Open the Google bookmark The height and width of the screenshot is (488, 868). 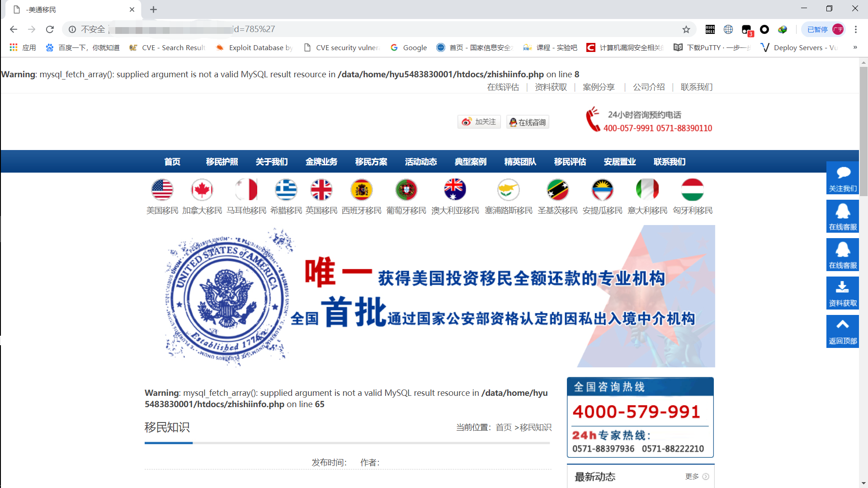(x=409, y=47)
